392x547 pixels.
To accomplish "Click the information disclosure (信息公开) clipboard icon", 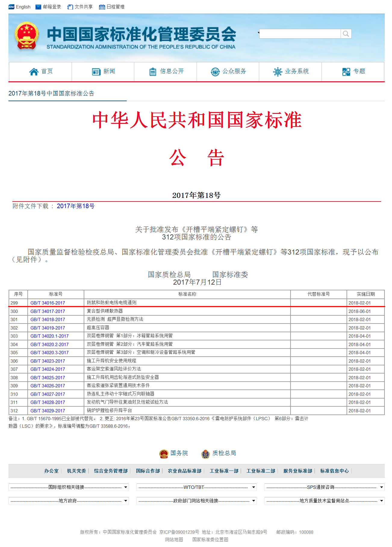I will coord(153,72).
